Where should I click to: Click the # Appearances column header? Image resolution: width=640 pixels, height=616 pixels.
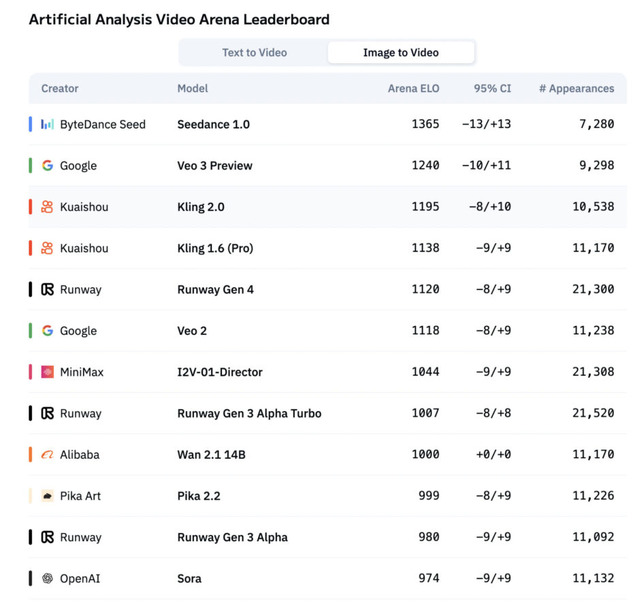[577, 89]
